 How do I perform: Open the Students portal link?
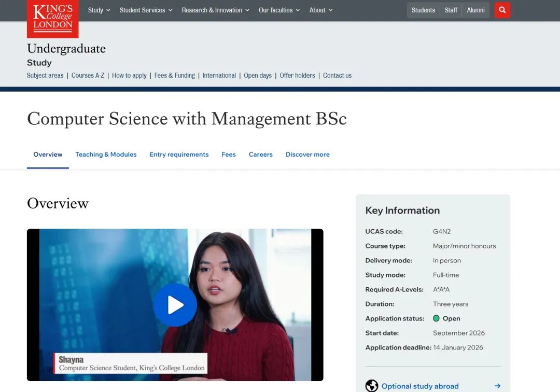coord(423,10)
